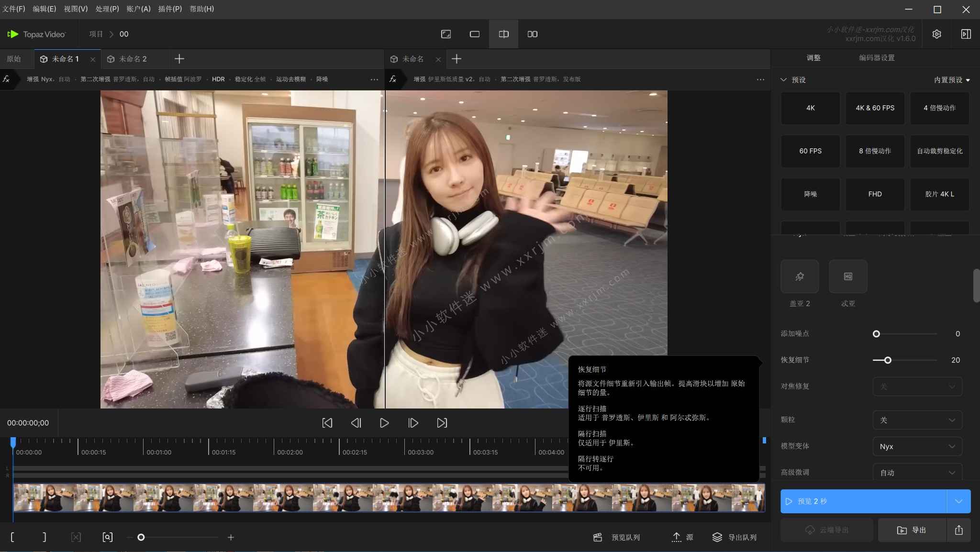This screenshot has height=552, width=980.
Task: Expand preview options dropdown arrow
Action: coord(958,501)
